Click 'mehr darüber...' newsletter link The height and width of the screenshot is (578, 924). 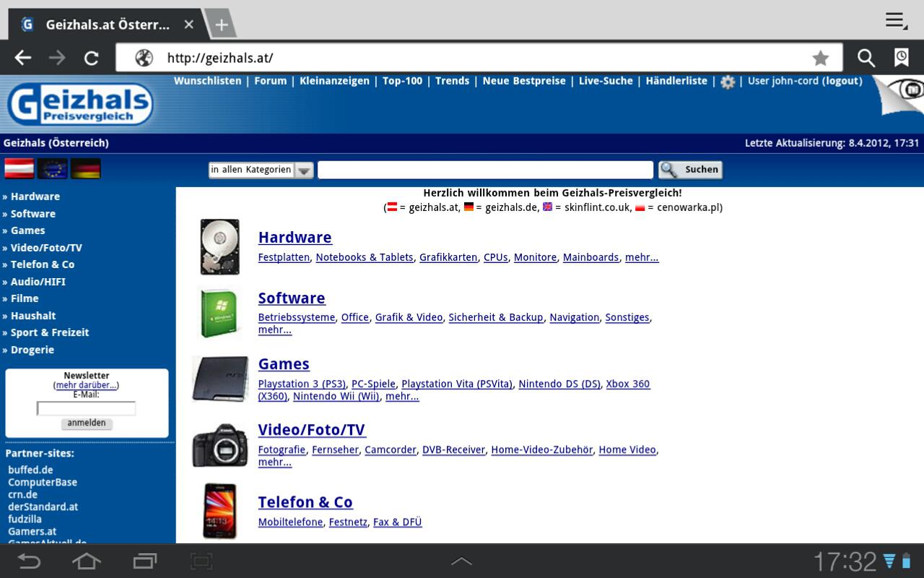(x=86, y=385)
